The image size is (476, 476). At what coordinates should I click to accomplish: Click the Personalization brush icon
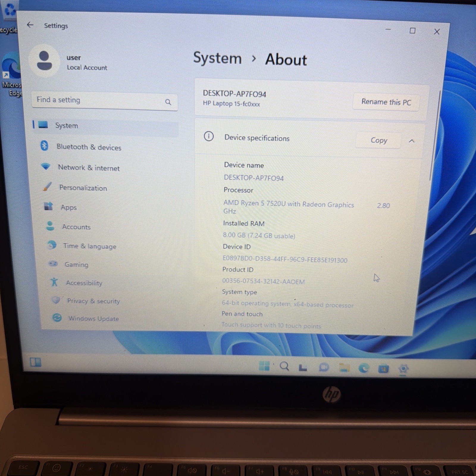pos(47,187)
